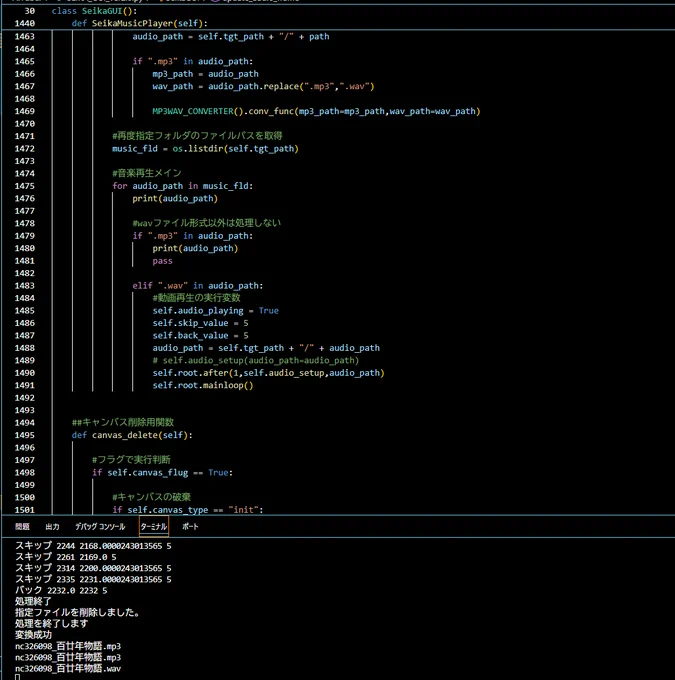Click self.audio_playing = True line
675x680 pixels.
216,311
